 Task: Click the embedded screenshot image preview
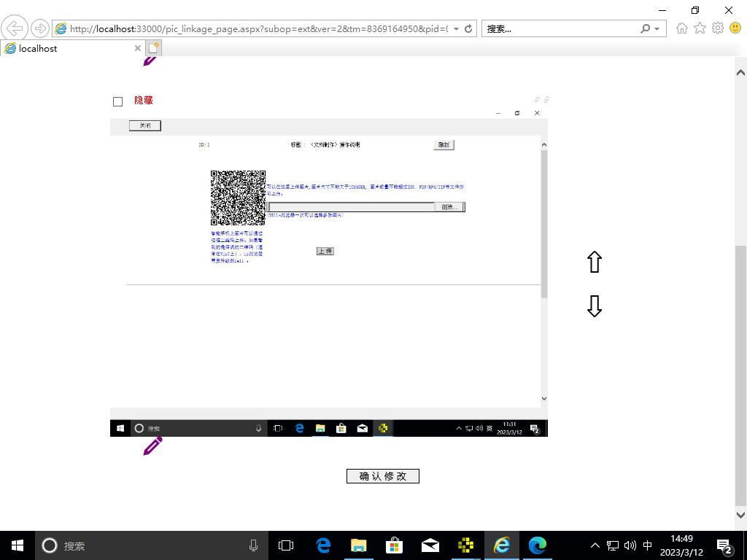(x=328, y=271)
